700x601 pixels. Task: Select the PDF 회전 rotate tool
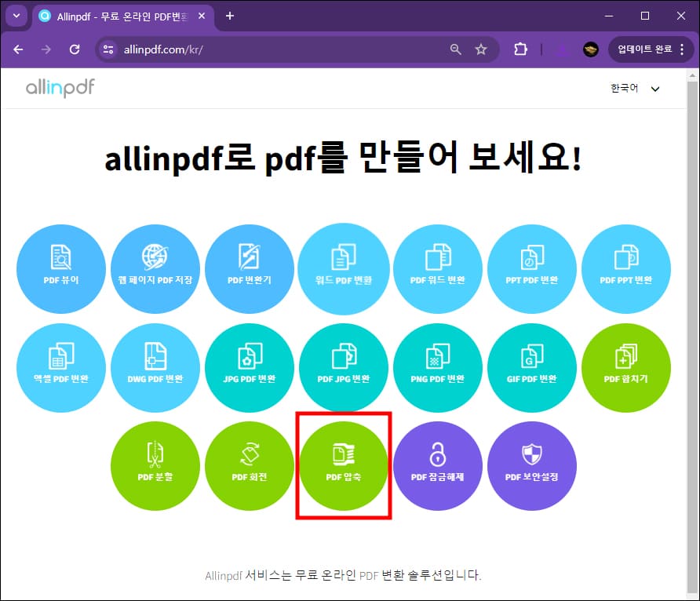click(250, 465)
